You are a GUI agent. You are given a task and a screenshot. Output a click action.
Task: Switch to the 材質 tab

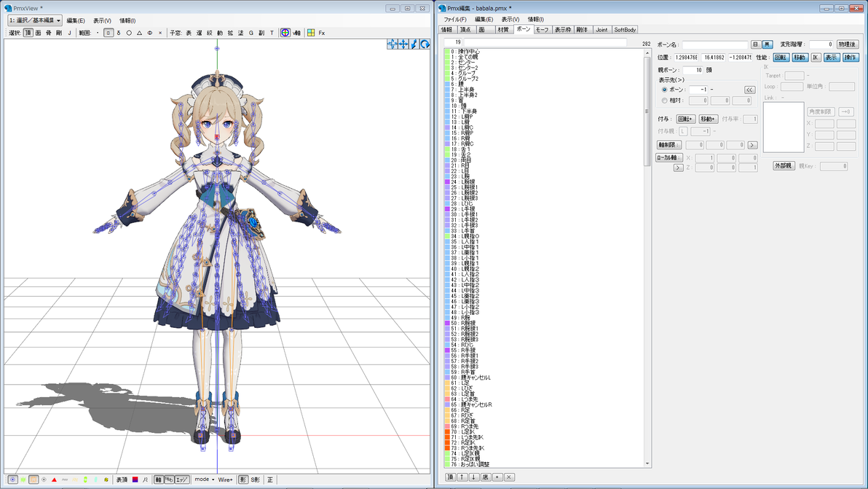coord(503,30)
